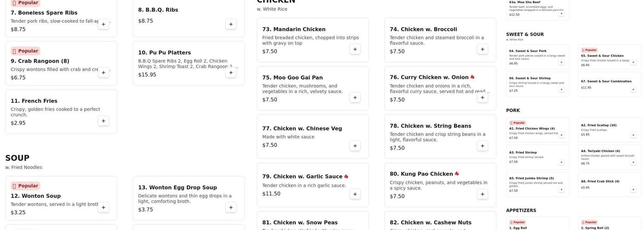Add Wonton Egg Drop Soup to order
The height and width of the screenshot is (230, 644).
pyautogui.click(x=231, y=207)
